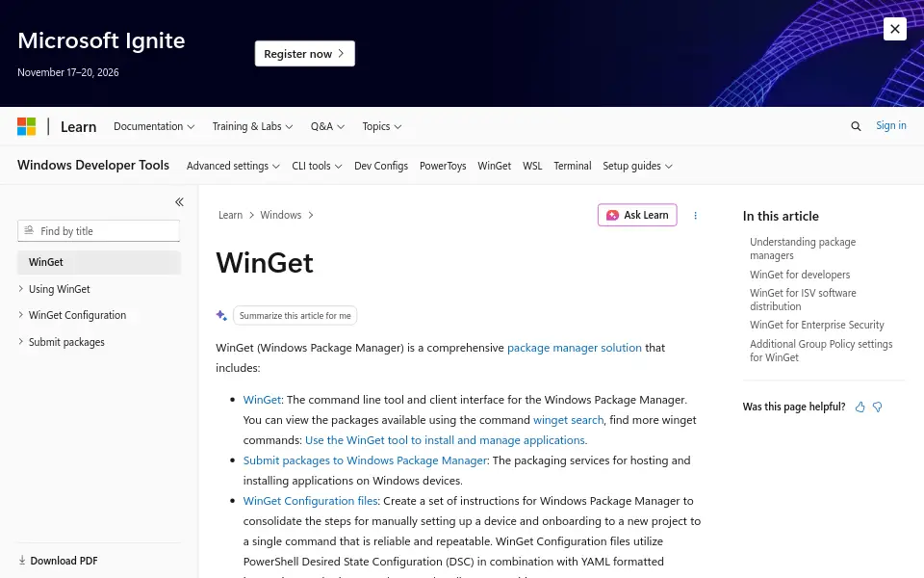The height and width of the screenshot is (578, 924).
Task: Close the Microsoft Ignite banner
Action: pyautogui.click(x=894, y=29)
